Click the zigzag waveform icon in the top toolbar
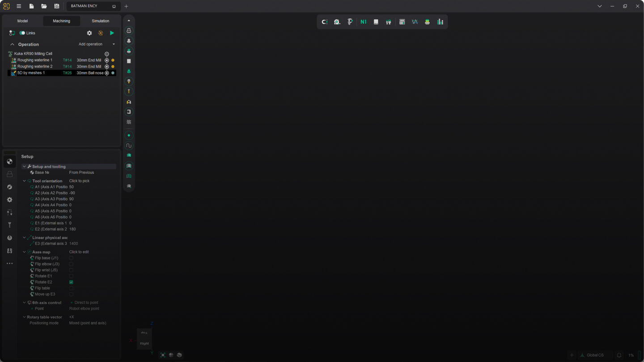The height and width of the screenshot is (362, 644). point(415,22)
